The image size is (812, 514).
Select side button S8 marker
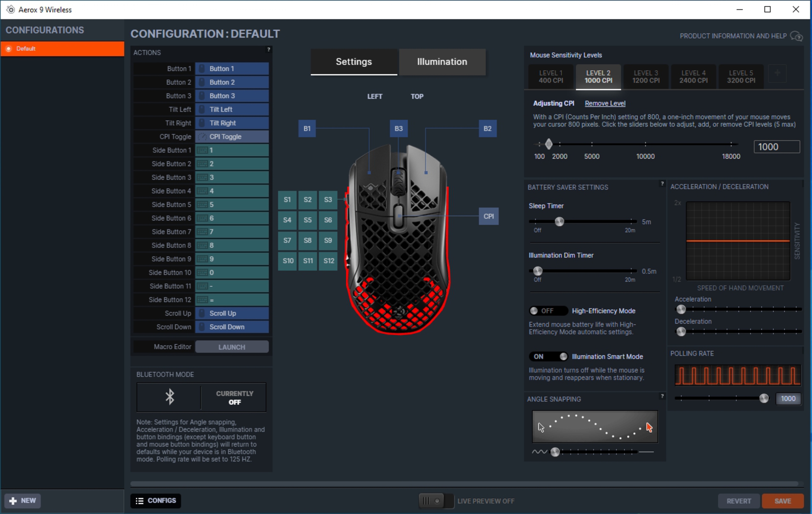point(307,240)
